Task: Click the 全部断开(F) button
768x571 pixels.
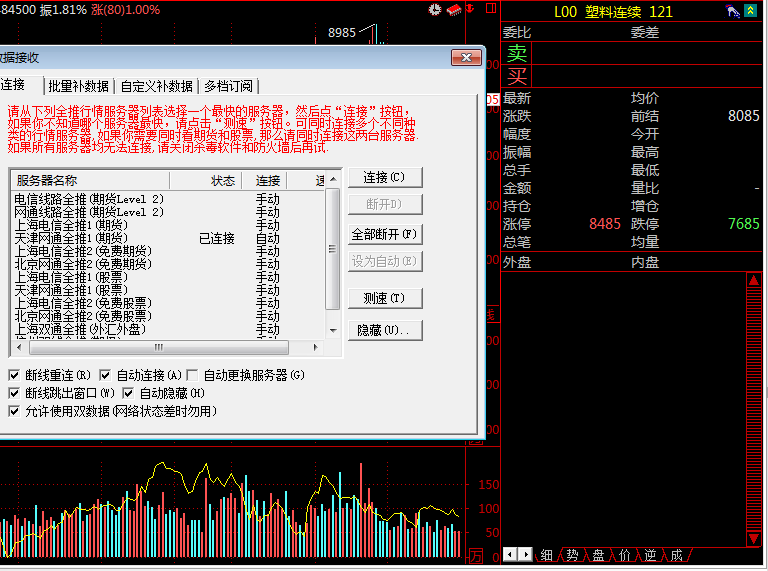Action: pos(384,235)
